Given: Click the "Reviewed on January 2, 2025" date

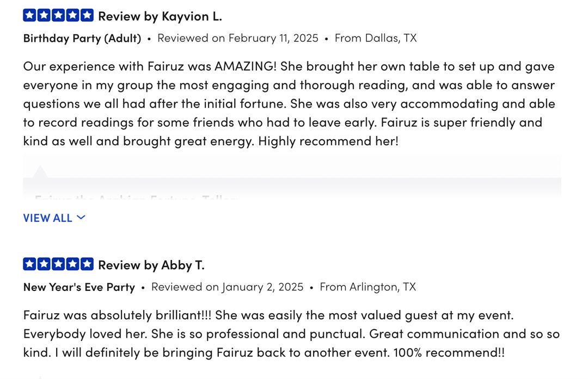Looking at the screenshot, I should tap(227, 287).
